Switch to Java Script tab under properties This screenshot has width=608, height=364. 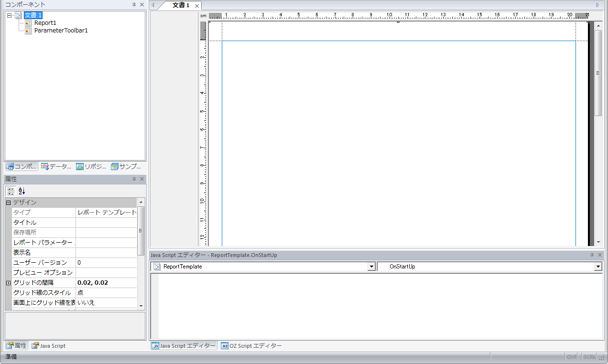[x=48, y=346]
